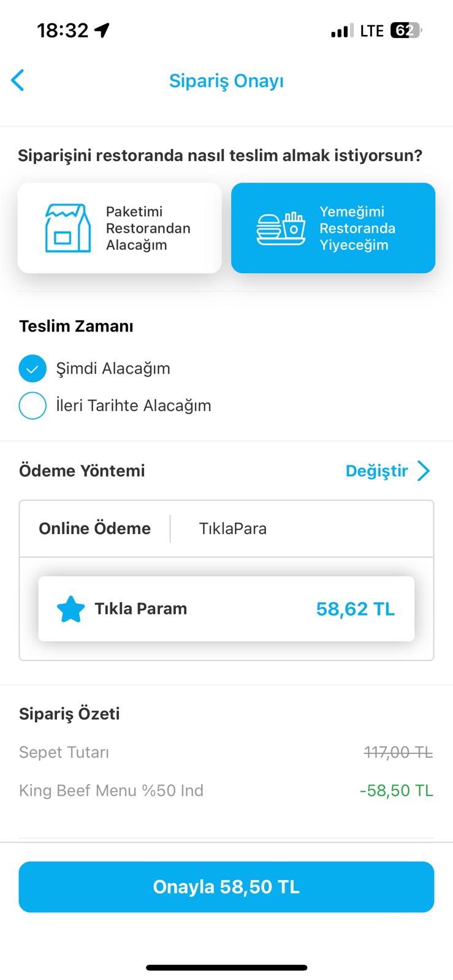Tap the location arrow in status bar

tap(102, 30)
